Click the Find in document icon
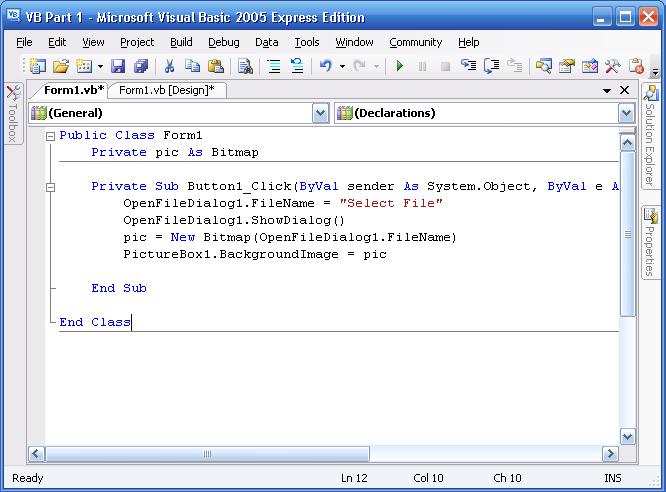The width and height of the screenshot is (666, 492). (x=245, y=66)
